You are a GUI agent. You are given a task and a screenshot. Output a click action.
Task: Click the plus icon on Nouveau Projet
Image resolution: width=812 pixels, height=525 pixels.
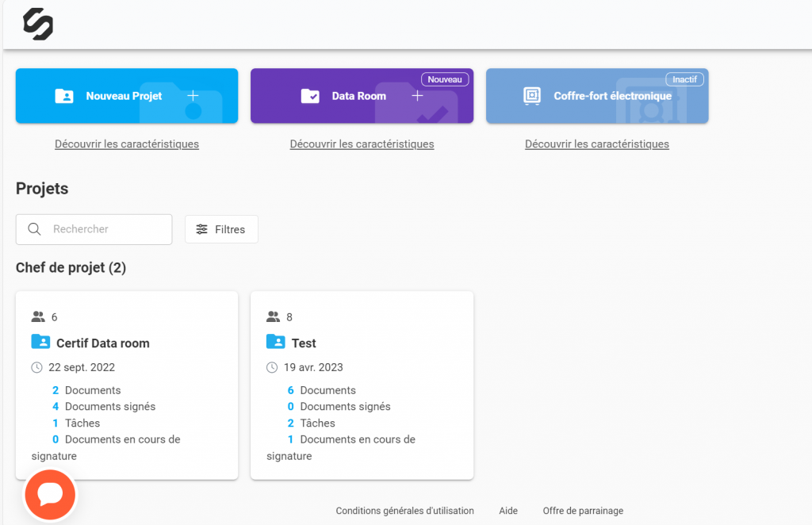click(193, 96)
